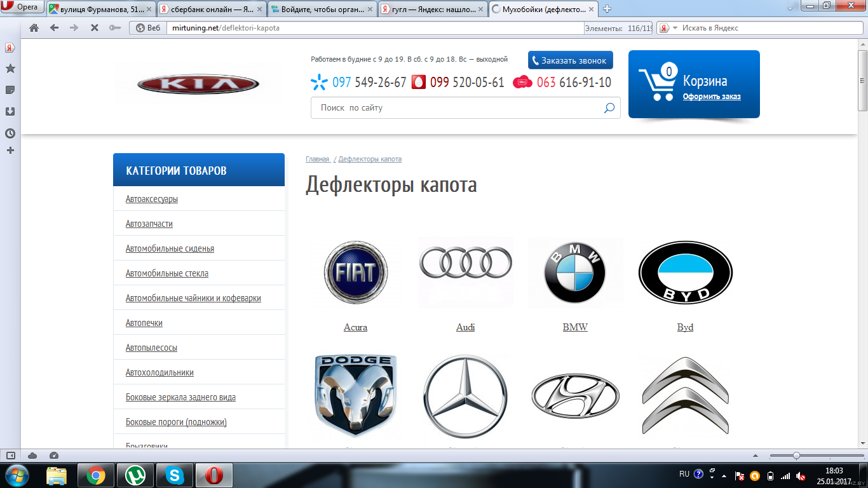Screen dimensions: 868x488
Task: Switch to the сбербанк онлайн tab
Action: (x=212, y=9)
